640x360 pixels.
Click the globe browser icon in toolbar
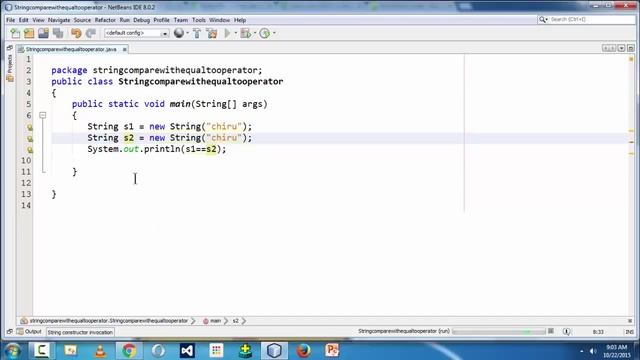(x=178, y=33)
